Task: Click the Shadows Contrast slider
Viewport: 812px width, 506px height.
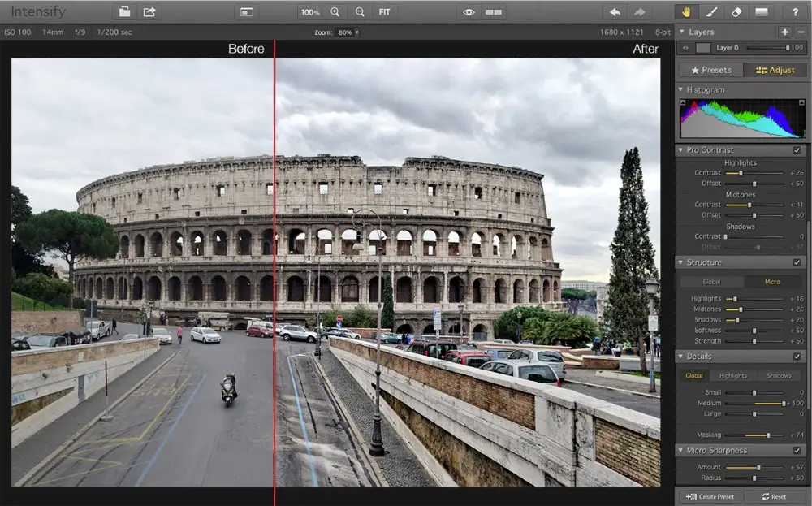Action: [754, 236]
